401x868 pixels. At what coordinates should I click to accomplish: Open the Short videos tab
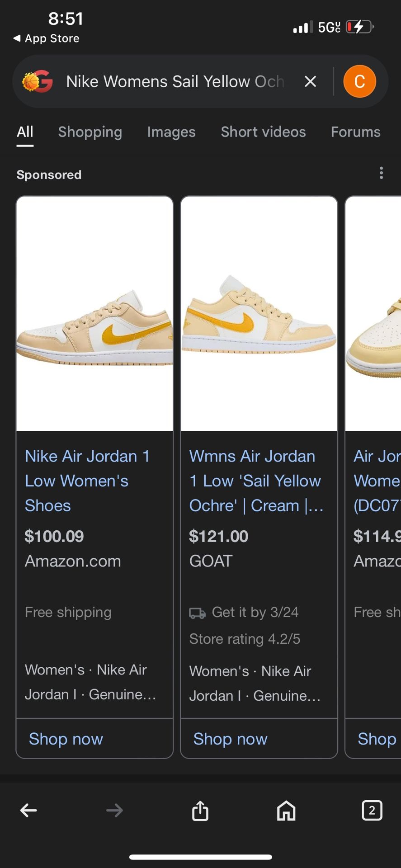263,132
